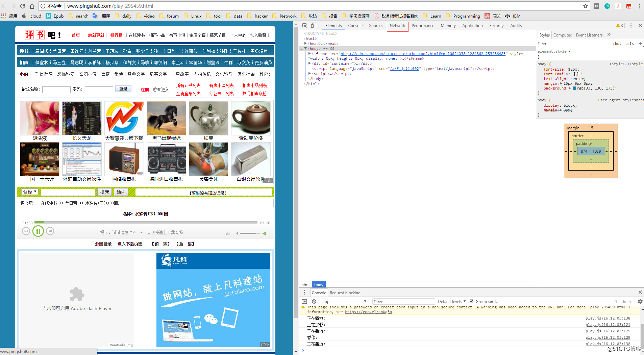Collapse the body element node

point(305,48)
